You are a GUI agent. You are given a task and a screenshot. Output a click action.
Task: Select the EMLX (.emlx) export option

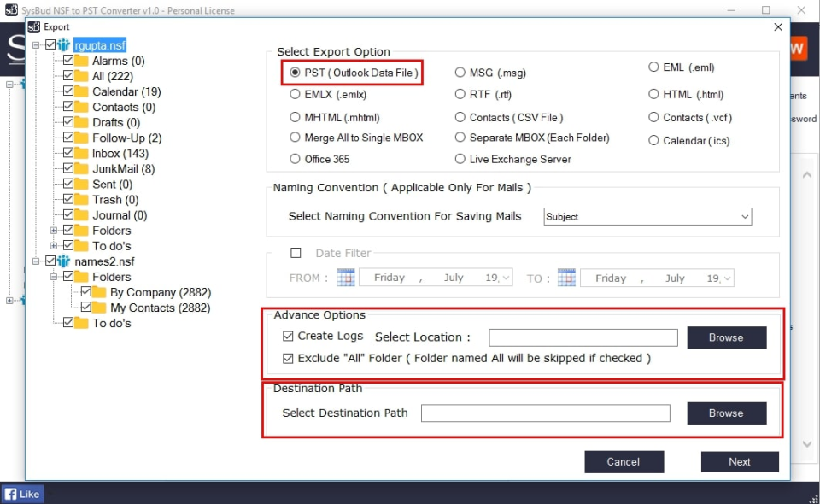(x=295, y=94)
